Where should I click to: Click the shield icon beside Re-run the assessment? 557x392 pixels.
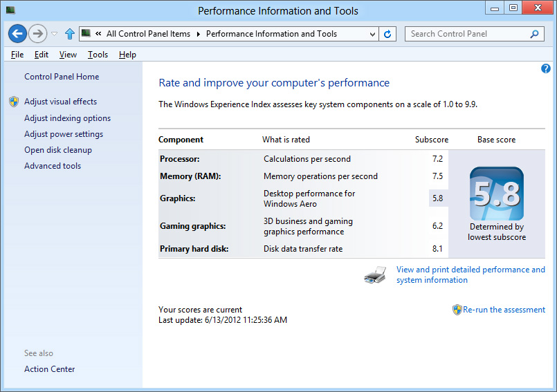pyautogui.click(x=457, y=310)
